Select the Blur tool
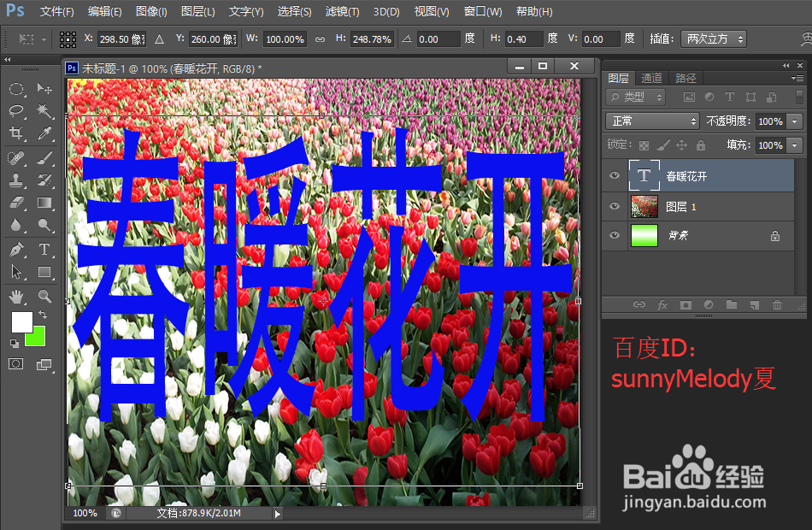 pyautogui.click(x=16, y=225)
